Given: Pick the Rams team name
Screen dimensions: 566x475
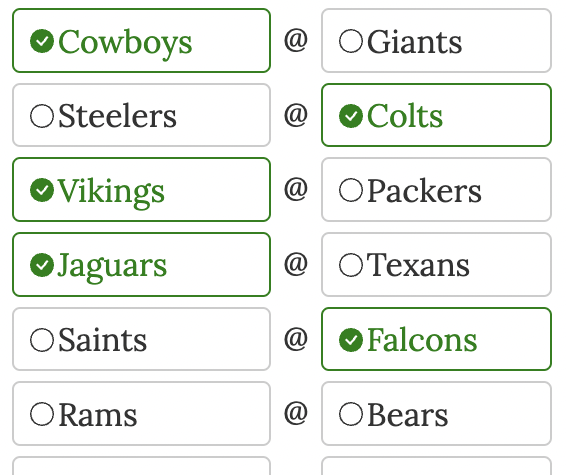Looking at the screenshot, I should [x=97, y=415].
